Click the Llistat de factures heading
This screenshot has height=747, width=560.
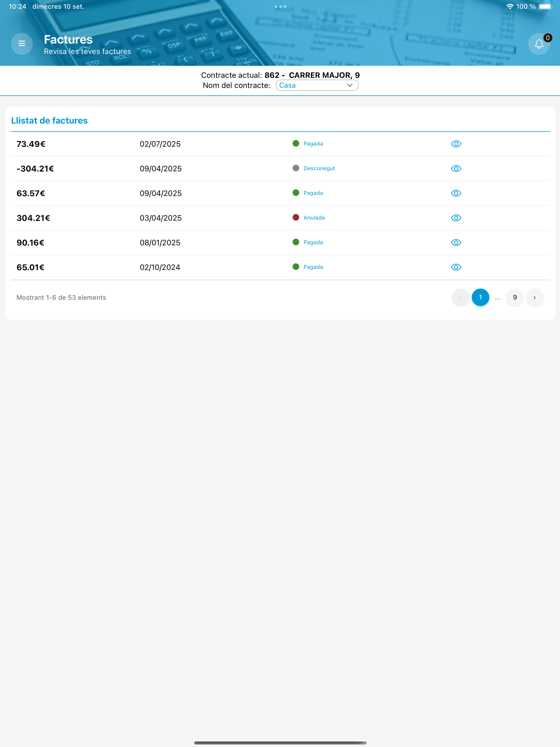pos(49,121)
